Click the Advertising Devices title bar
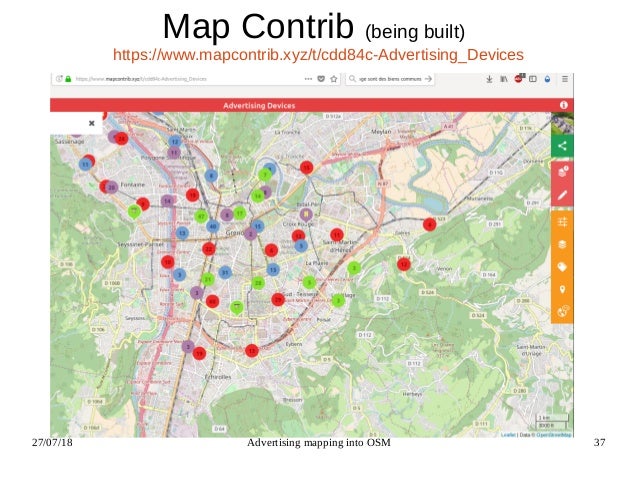Viewport: 638px width, 479px height. tap(312, 105)
